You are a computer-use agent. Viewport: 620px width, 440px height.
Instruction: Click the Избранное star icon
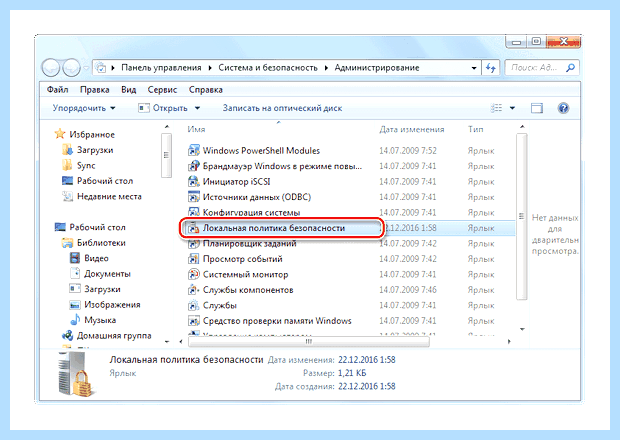(60, 134)
